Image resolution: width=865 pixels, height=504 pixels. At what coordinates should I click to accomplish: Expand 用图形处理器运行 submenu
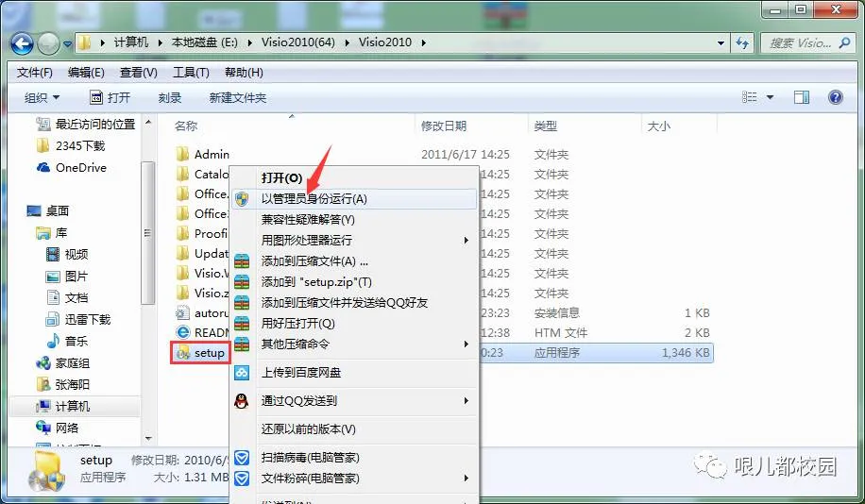(353, 241)
